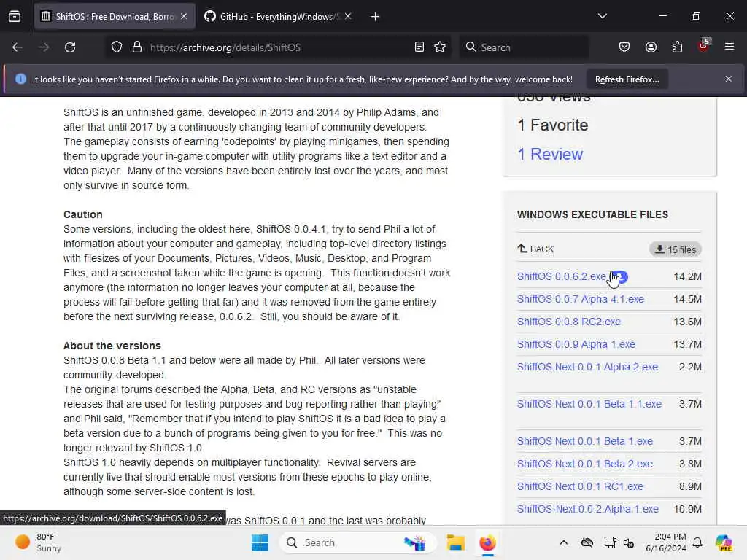Download ShiftOS-Next.0.0.2.Alpha.1.exe

(588, 509)
